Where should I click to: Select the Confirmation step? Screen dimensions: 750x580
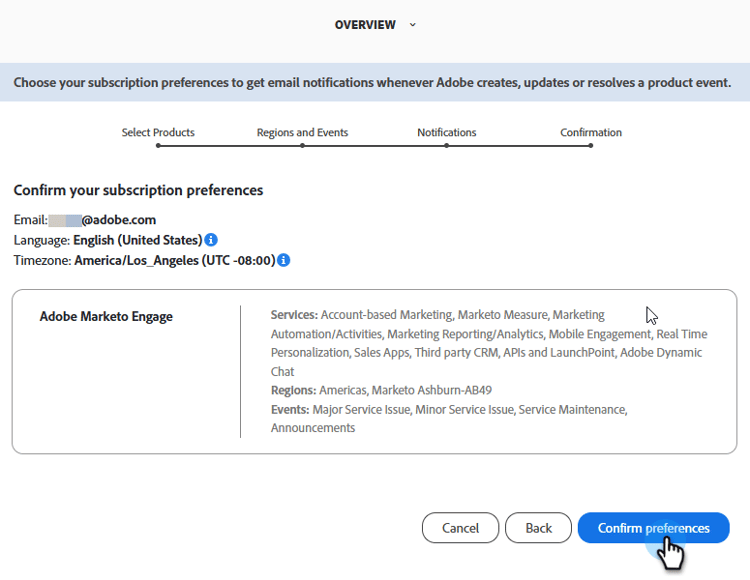(x=591, y=132)
